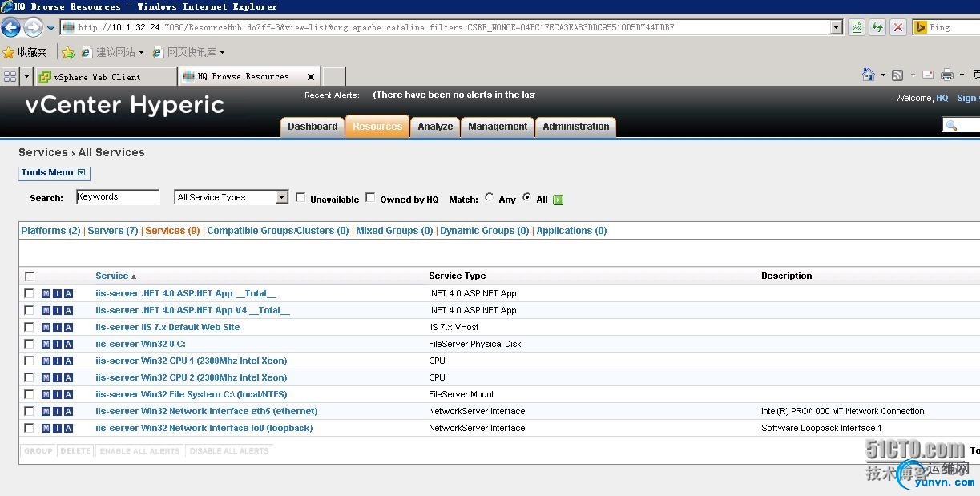Viewport: 980px width, 496px height.
Task: Open the Mixed Groups (0) link
Action: tap(394, 231)
